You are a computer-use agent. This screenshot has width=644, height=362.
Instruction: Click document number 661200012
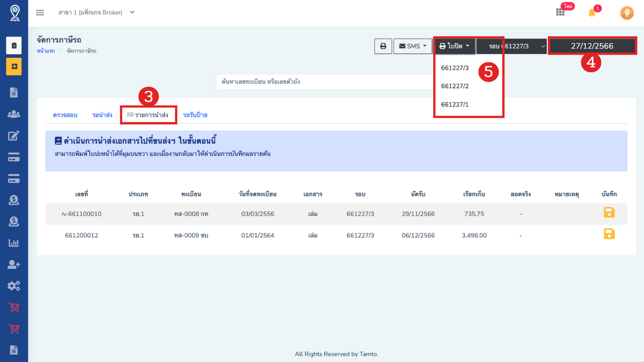point(82,235)
